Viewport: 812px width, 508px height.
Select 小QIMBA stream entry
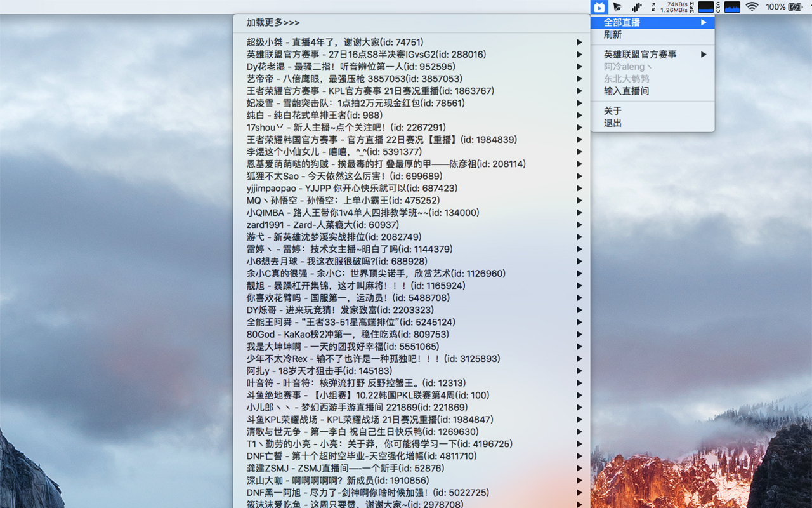tap(412, 213)
